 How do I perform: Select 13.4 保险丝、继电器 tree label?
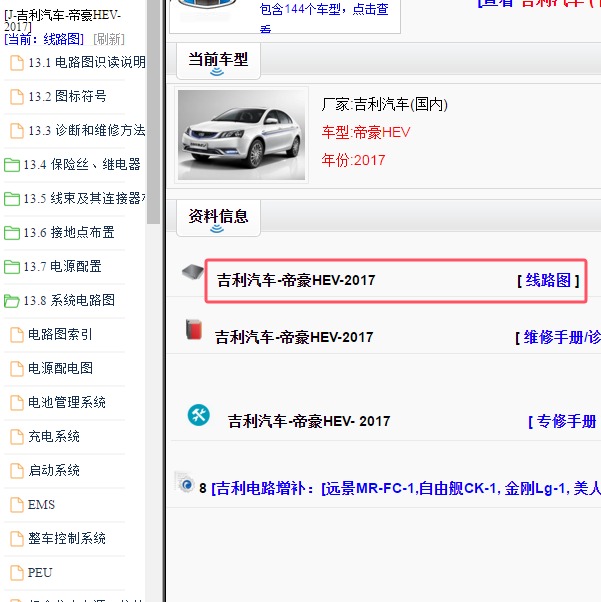pos(82,165)
